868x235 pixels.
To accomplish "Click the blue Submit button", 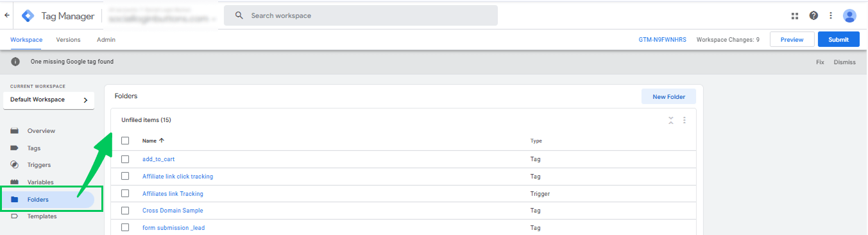I will (x=838, y=40).
